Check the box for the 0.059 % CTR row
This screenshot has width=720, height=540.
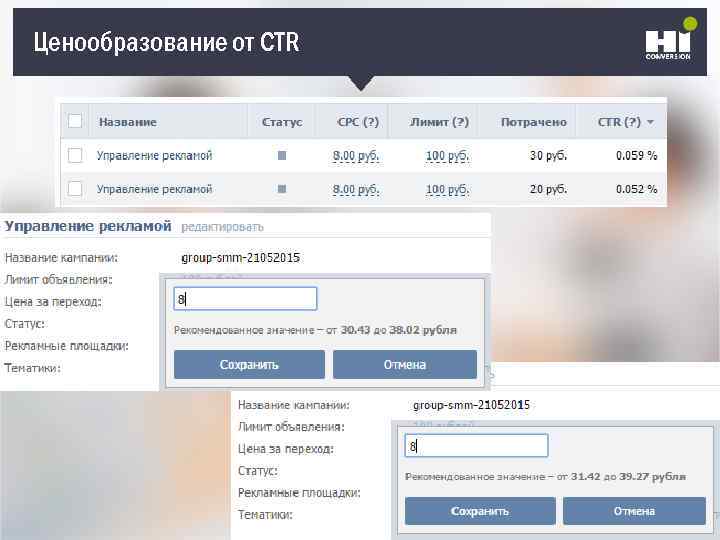(x=75, y=155)
